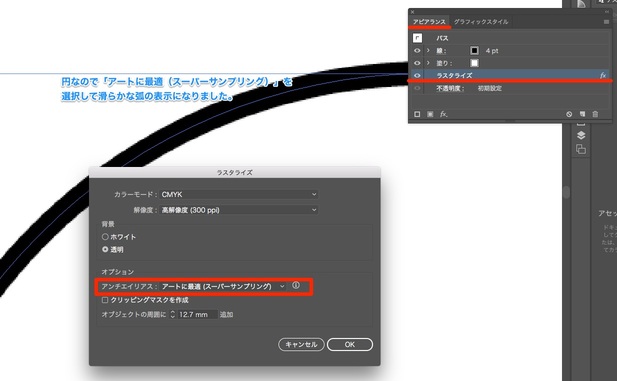Screen dimensions: 617x381
Task: Open the white fill color swatch
Action: point(475,63)
